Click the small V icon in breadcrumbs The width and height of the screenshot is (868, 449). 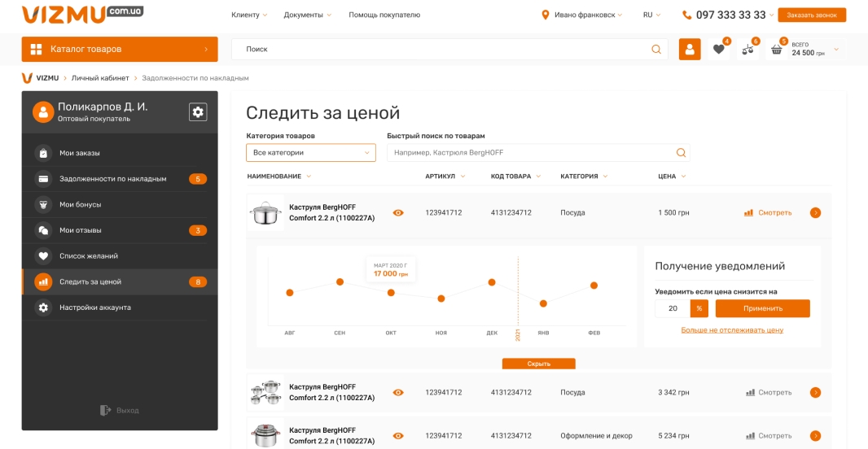pyautogui.click(x=27, y=78)
